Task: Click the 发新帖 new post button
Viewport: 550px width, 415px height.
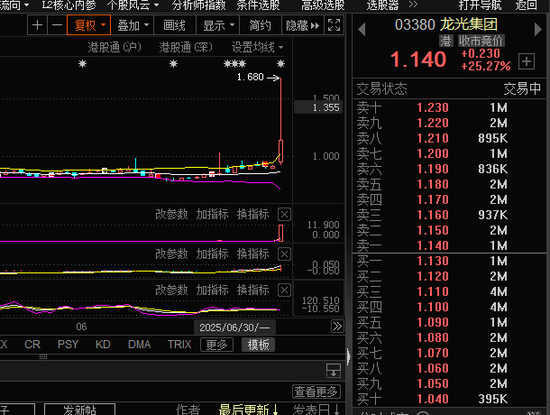Action: (x=80, y=410)
